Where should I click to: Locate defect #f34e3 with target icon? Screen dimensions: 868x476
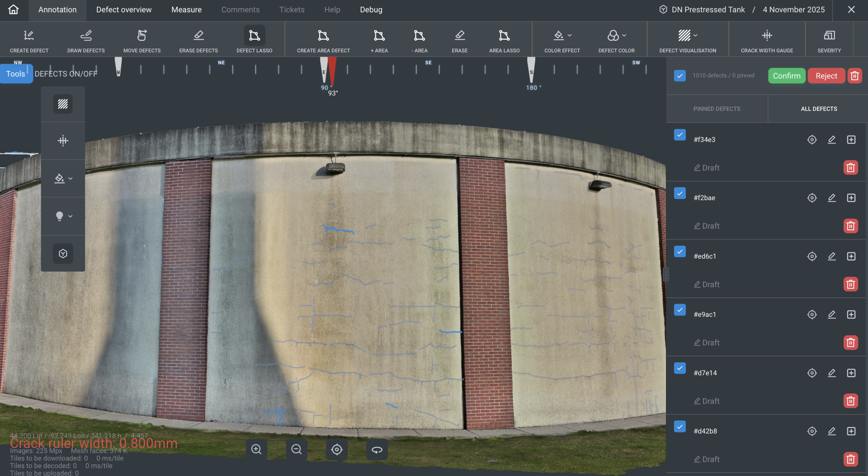tap(812, 140)
